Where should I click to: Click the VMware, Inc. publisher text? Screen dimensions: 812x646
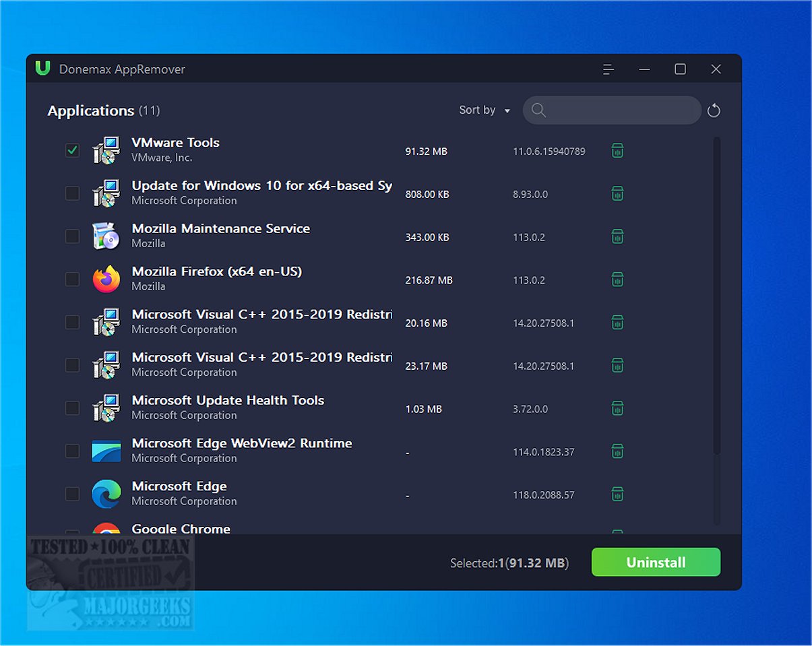coord(162,158)
